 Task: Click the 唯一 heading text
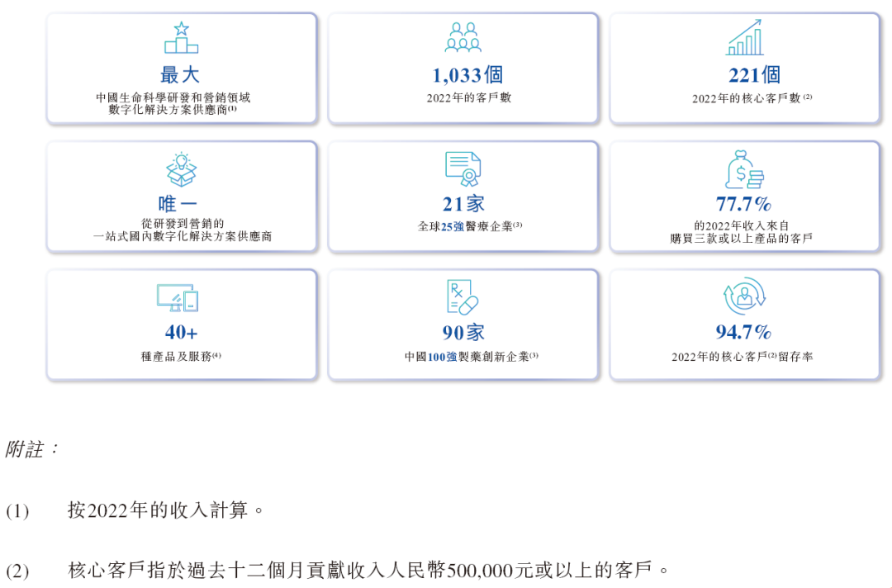178,204
